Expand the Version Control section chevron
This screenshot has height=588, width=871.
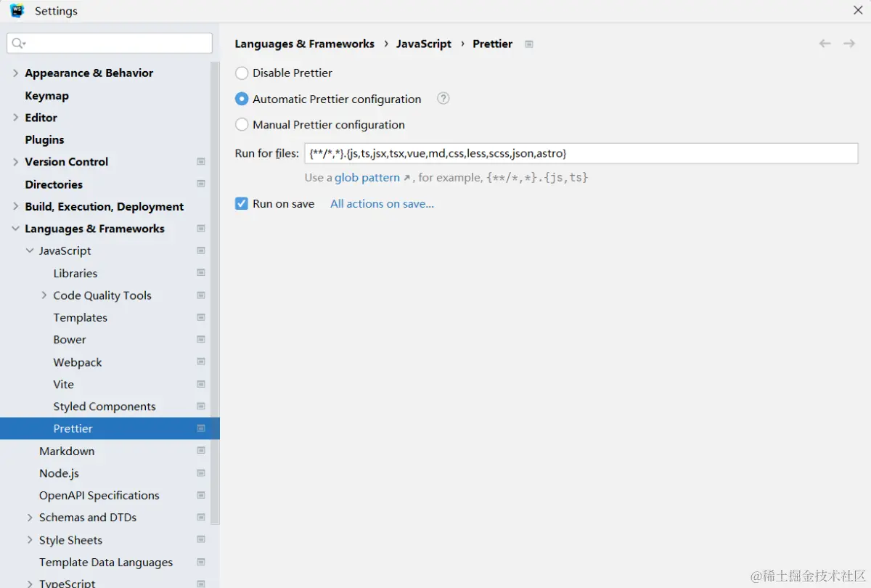(x=15, y=162)
